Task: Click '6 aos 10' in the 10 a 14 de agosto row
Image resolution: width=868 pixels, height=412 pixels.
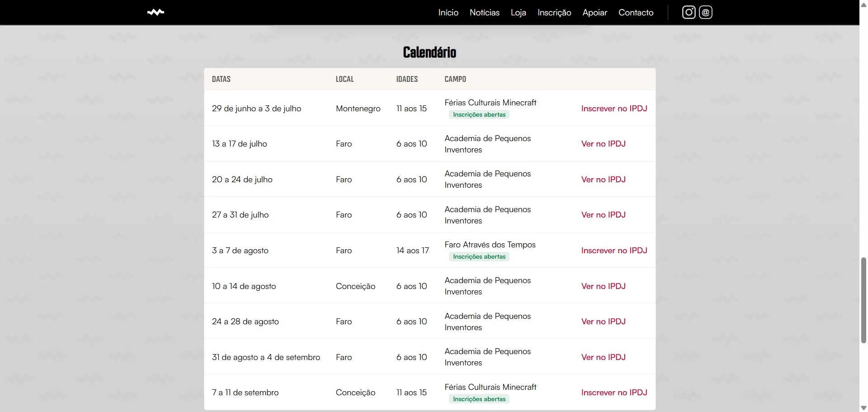Action: pyautogui.click(x=411, y=286)
